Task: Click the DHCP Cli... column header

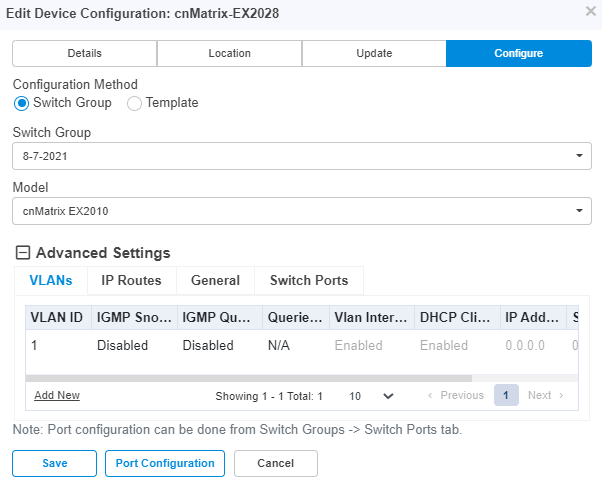Action: pos(457,317)
